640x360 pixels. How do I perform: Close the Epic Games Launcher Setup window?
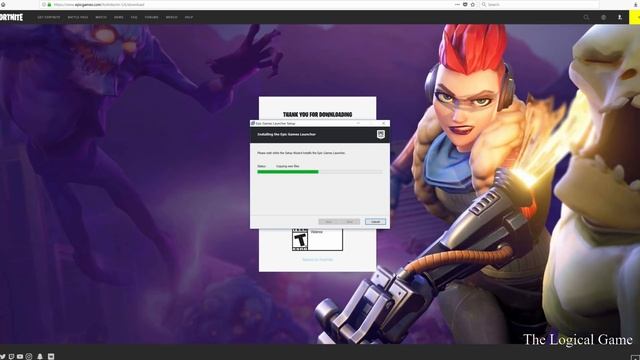383,123
